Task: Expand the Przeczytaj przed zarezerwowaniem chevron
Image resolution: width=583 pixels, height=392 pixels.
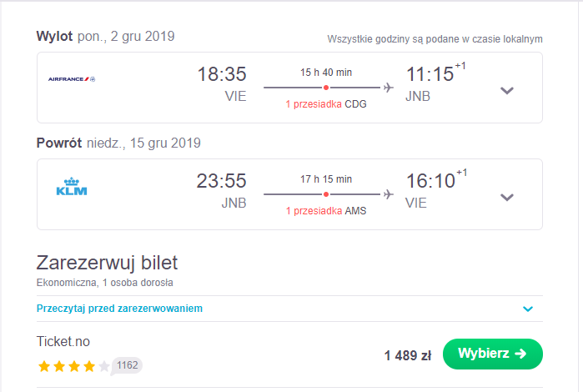Action: click(x=528, y=309)
